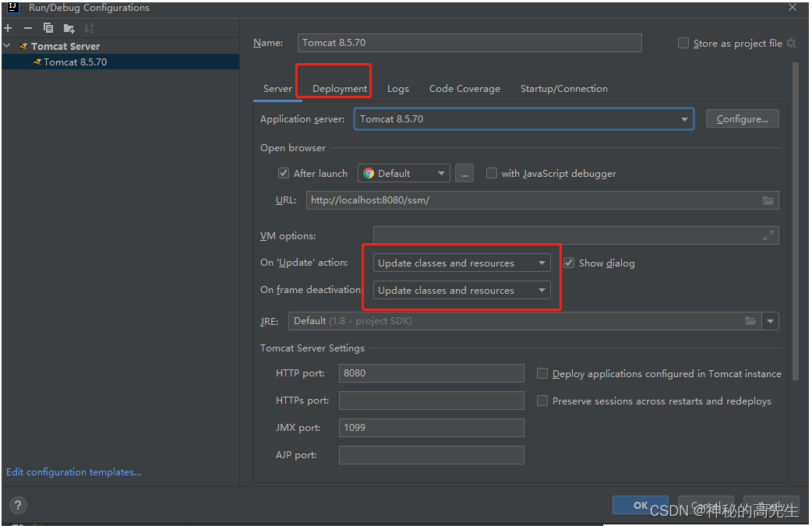Image resolution: width=812 pixels, height=526 pixels.
Task: Open help with question mark icon
Action: click(x=18, y=505)
